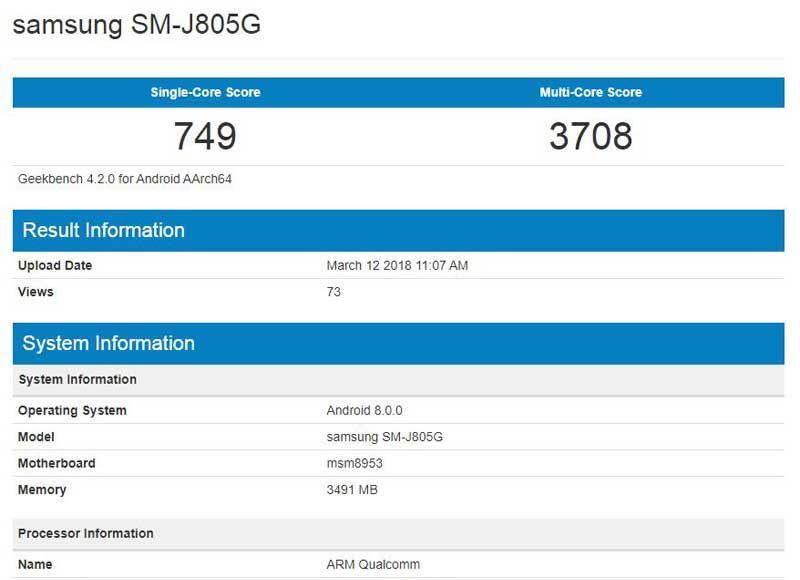Click the blue System Information section header
800x580 pixels.
pos(109,343)
